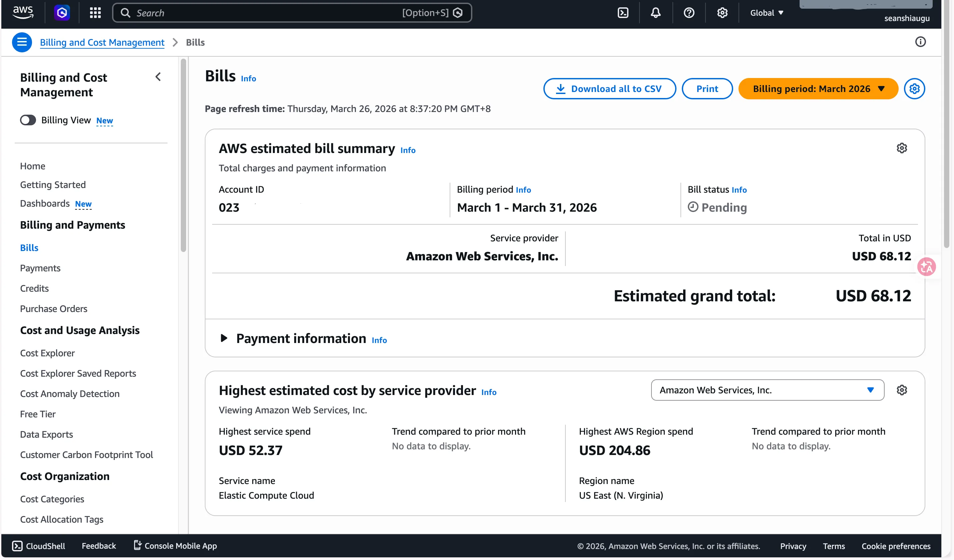This screenshot has height=560, width=954.
Task: Click Info link beside Billing period label
Action: pyautogui.click(x=523, y=190)
